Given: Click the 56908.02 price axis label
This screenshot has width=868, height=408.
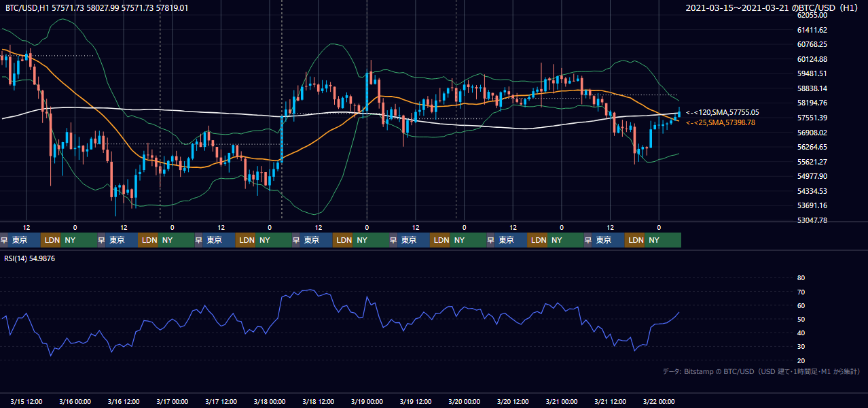Looking at the screenshot, I should pos(812,133).
